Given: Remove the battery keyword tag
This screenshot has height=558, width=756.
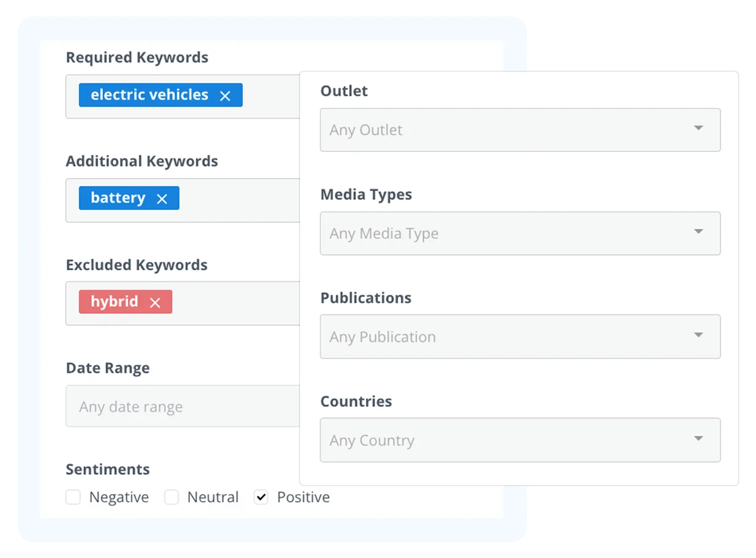Looking at the screenshot, I should [162, 199].
